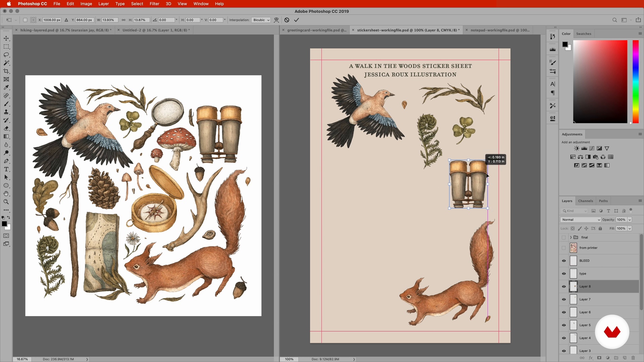Screen dimensions: 644x362
Task: Add a Photo Filter adjustment
Action: click(x=596, y=157)
